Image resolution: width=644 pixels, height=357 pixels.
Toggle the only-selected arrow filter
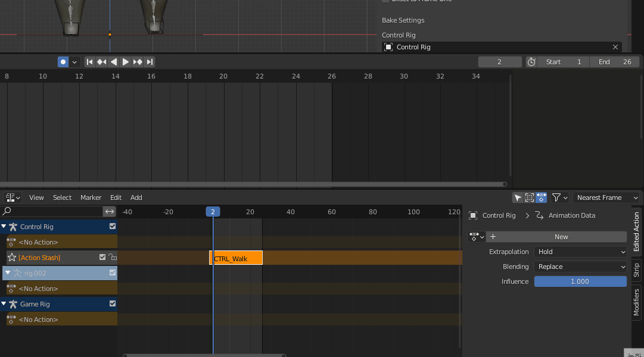click(518, 198)
